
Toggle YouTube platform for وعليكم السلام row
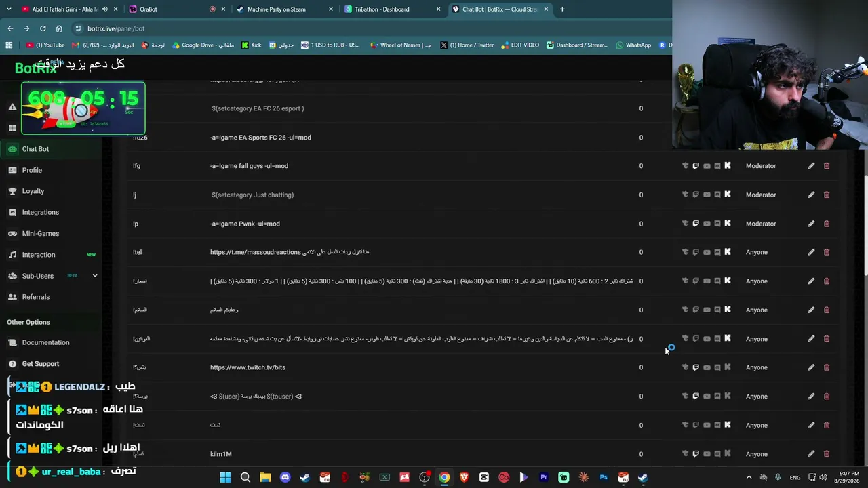(707, 310)
